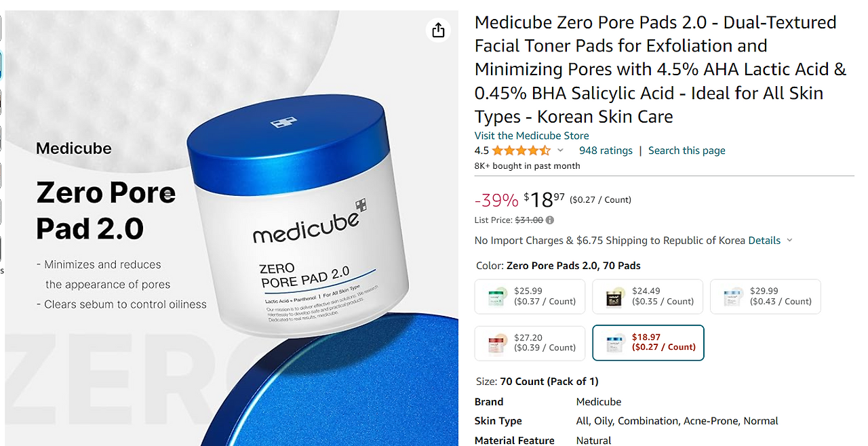Open the 948 ratings link

tap(606, 150)
